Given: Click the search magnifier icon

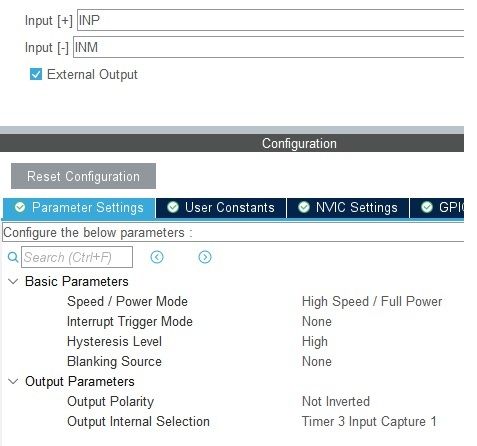Looking at the screenshot, I should point(13,257).
